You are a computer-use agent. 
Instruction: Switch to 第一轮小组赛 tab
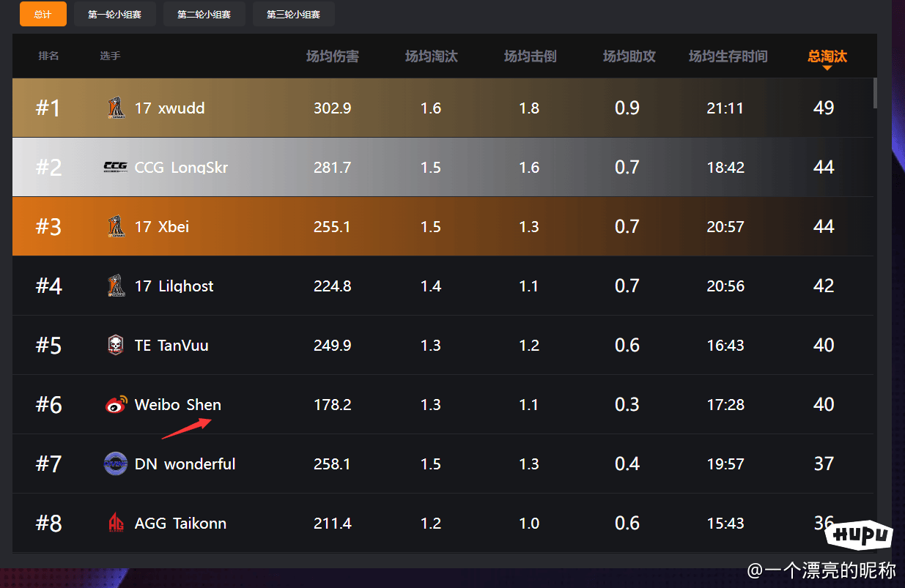coord(115,14)
